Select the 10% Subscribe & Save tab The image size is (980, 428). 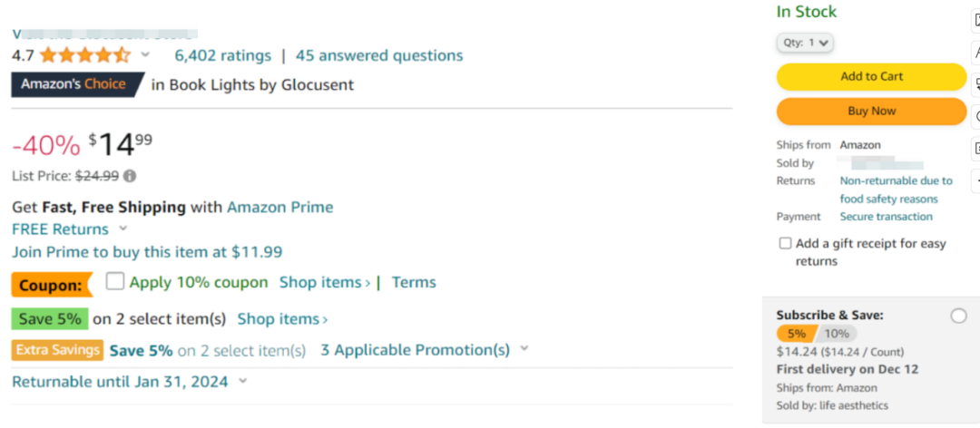pyautogui.click(x=837, y=334)
